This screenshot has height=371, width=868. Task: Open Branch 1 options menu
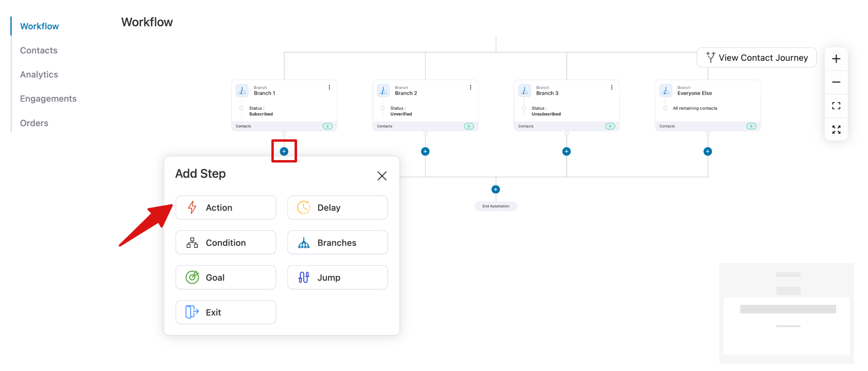[x=329, y=87]
